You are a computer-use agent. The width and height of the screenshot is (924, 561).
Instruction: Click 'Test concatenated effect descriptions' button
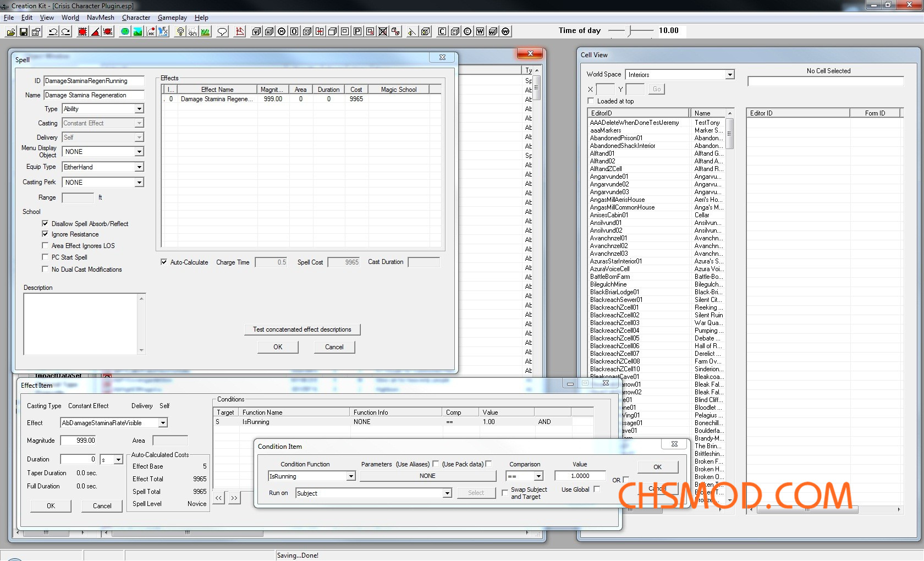click(302, 329)
